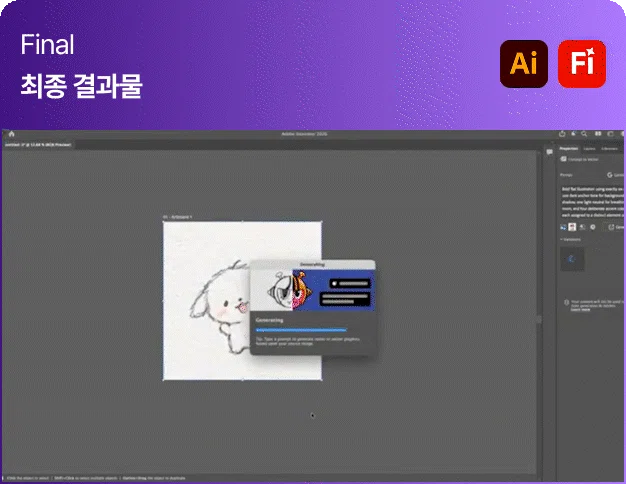Select the untitled document tab

pyautogui.click(x=38, y=145)
